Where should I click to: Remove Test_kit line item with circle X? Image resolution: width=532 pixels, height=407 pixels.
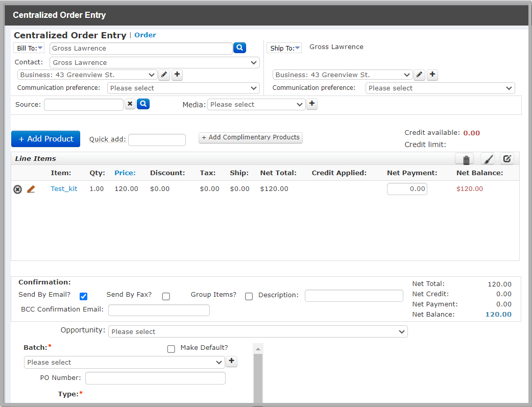(18, 189)
